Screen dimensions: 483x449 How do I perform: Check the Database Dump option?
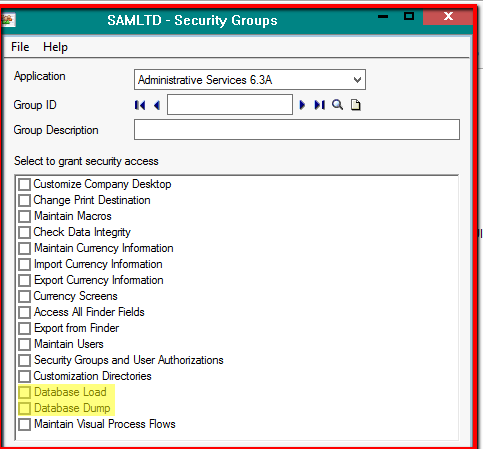click(x=24, y=408)
